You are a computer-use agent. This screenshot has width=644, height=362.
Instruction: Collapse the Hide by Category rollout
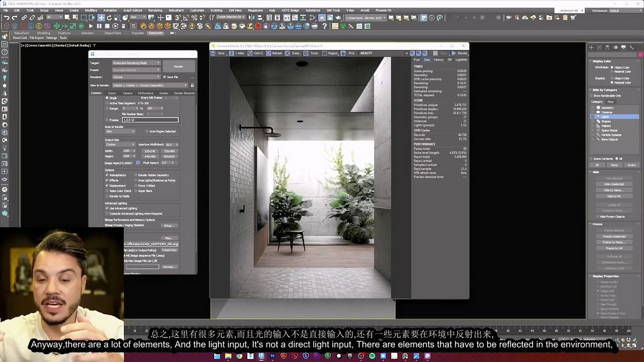pyautogui.click(x=616, y=90)
